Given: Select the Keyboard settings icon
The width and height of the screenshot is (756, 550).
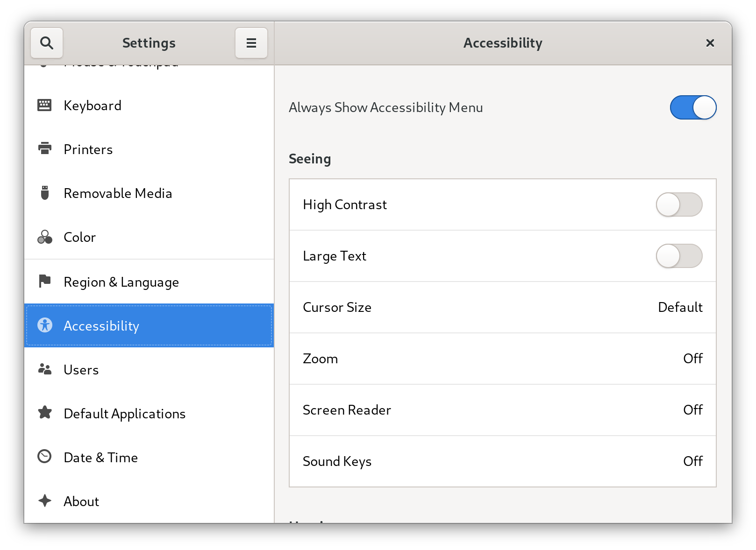Looking at the screenshot, I should [x=44, y=105].
